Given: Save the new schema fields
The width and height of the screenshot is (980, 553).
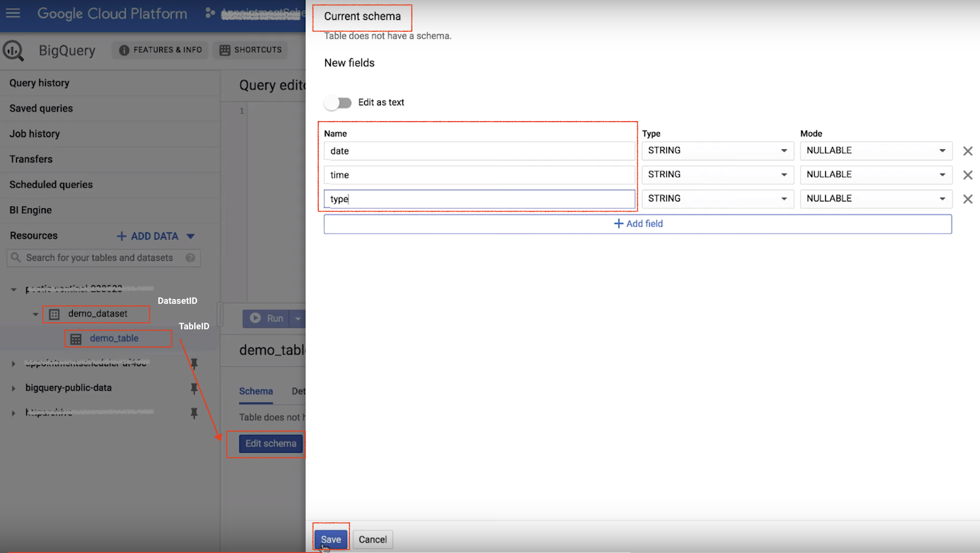Looking at the screenshot, I should click(x=331, y=539).
